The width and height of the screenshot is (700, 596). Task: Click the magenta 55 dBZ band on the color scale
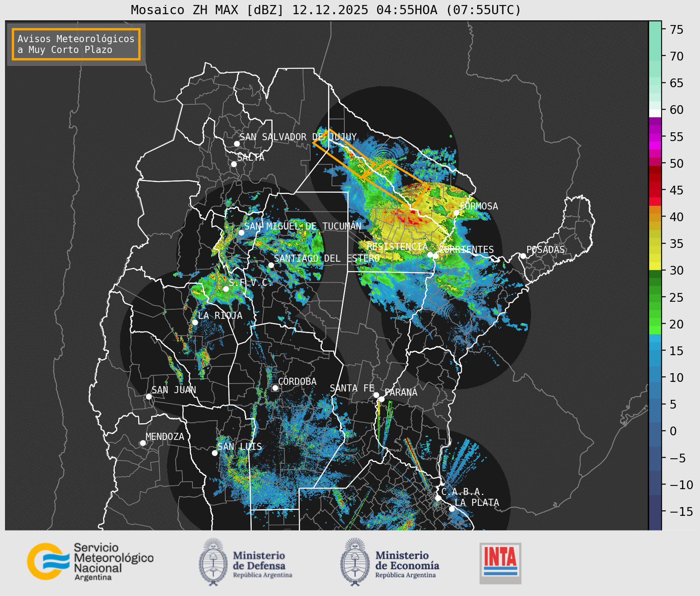click(x=655, y=137)
